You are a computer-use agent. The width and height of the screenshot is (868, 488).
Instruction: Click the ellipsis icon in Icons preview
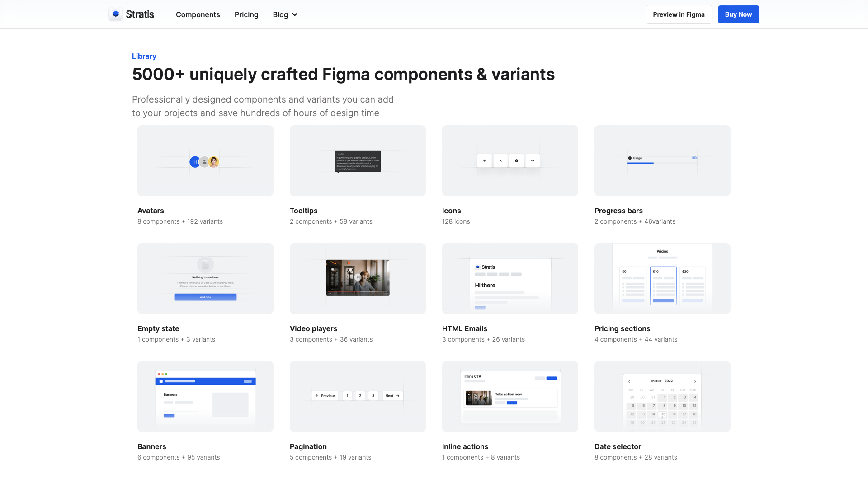pos(533,160)
